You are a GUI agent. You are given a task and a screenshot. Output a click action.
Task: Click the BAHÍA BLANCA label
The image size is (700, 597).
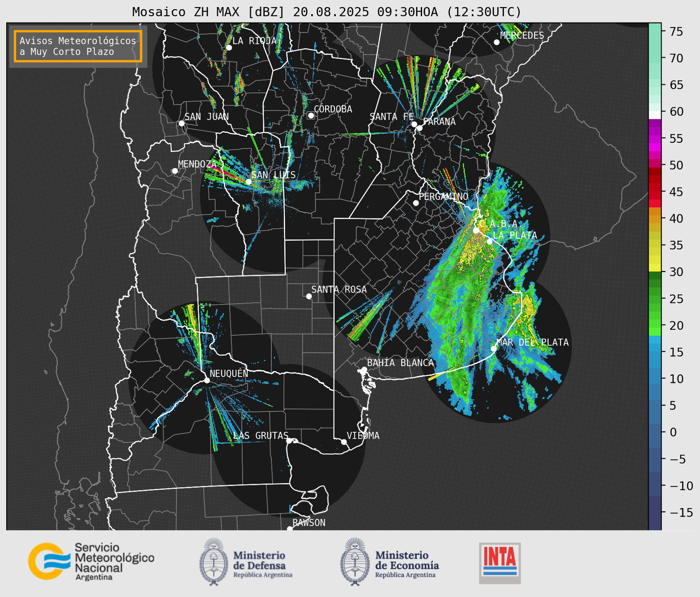(x=400, y=362)
